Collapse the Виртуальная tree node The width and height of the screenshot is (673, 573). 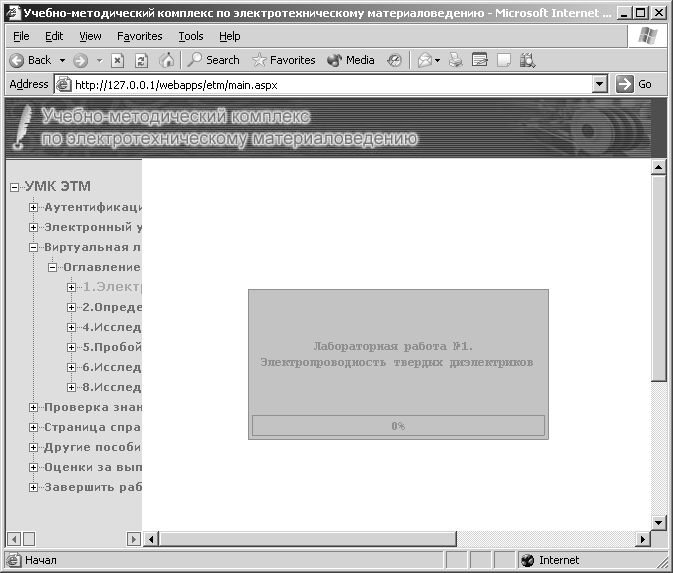[33, 247]
